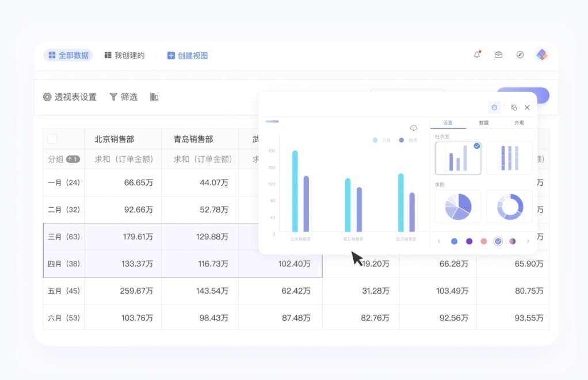Toggle the select-all checkbox in table header
Image resolution: width=588 pixels, height=380 pixels.
click(x=52, y=139)
